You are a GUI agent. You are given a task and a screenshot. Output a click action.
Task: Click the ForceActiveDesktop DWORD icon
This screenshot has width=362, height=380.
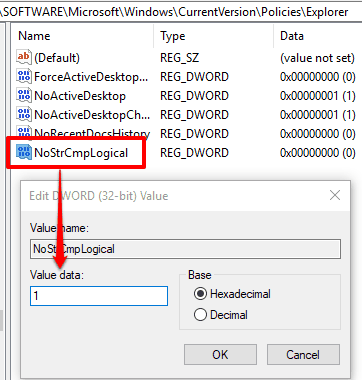[x=24, y=77]
